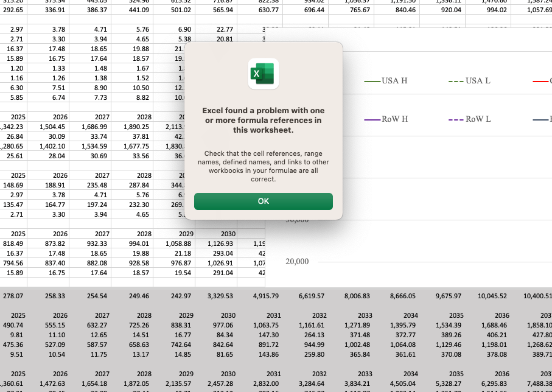Select the cell containing 291.04
The height and width of the screenshot is (392, 552).
click(216, 273)
